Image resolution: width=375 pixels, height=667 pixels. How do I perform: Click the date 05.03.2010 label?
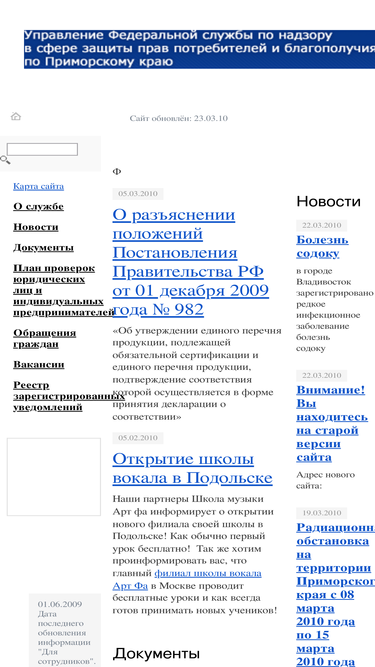click(138, 194)
